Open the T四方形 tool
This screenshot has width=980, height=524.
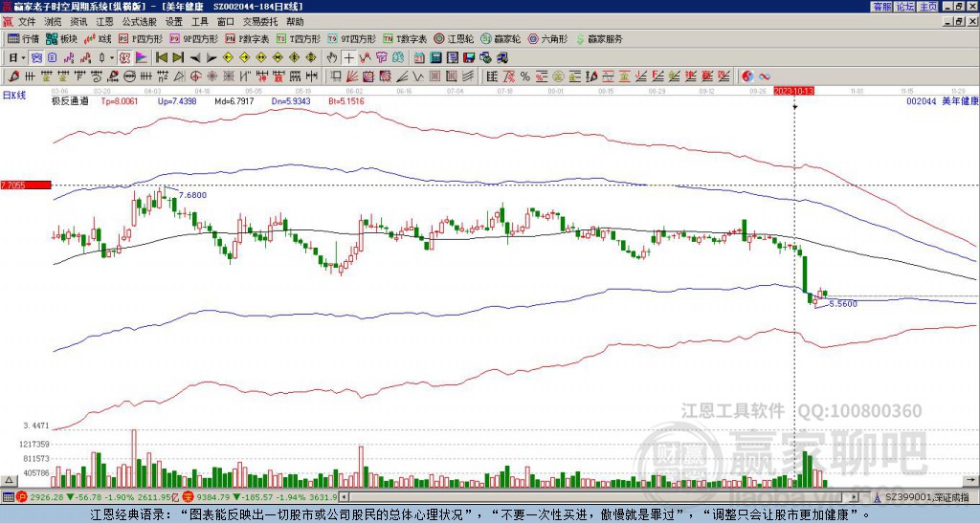coord(299,38)
